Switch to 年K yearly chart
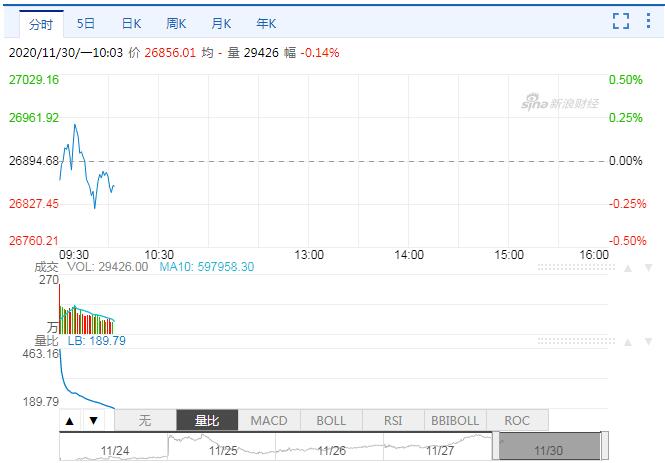The height and width of the screenshot is (463, 665). click(x=267, y=23)
